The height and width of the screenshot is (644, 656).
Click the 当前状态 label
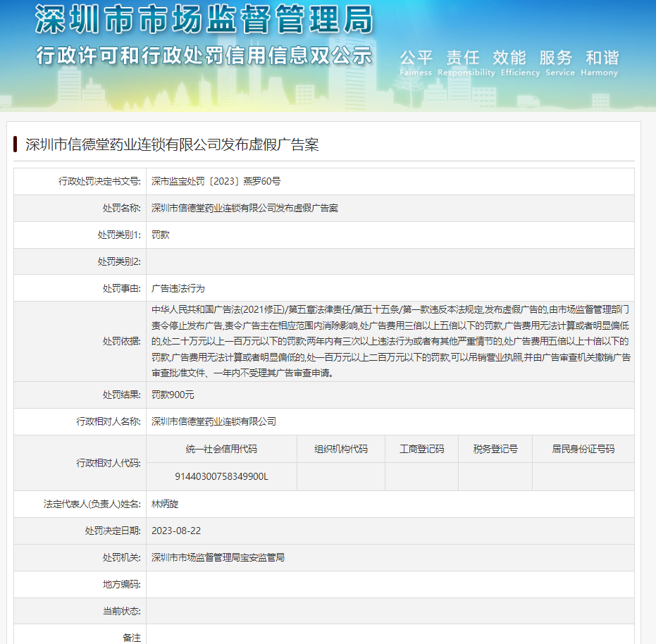coord(122,611)
